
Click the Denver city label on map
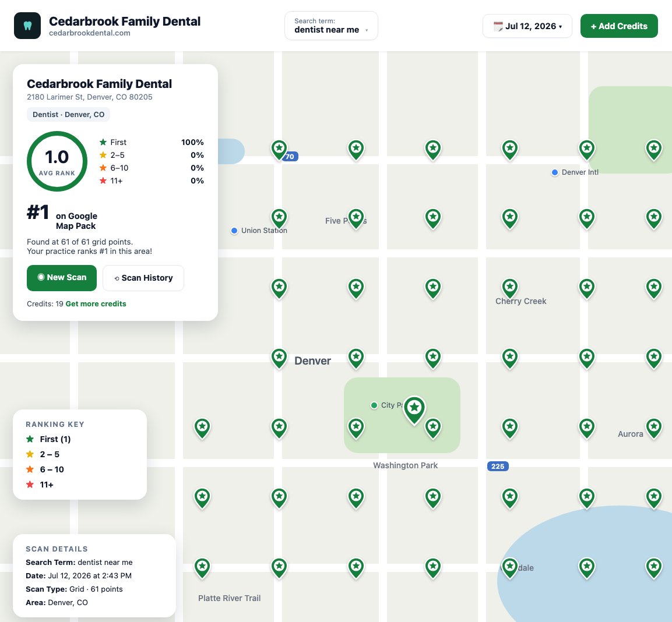coord(312,361)
